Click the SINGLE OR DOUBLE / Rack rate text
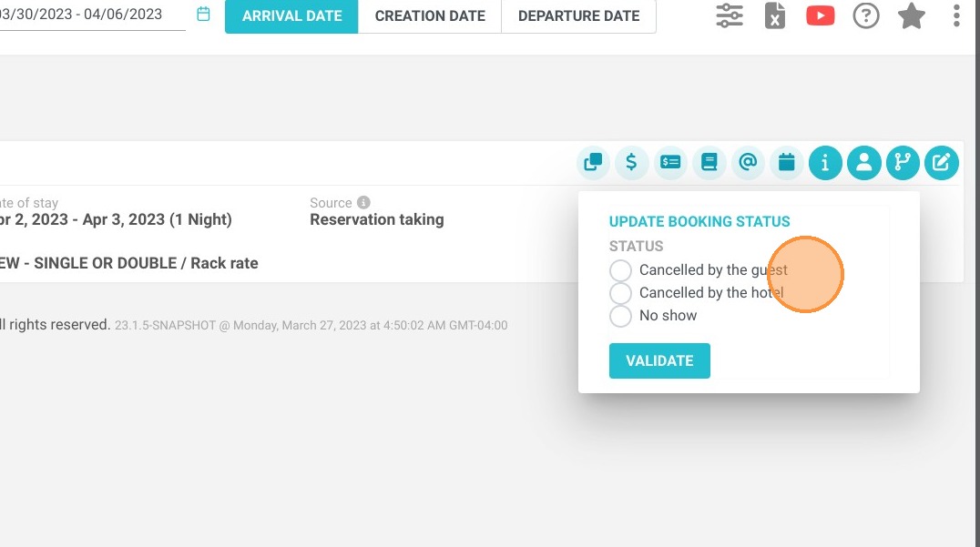The height and width of the screenshot is (547, 980). pyautogui.click(x=146, y=263)
